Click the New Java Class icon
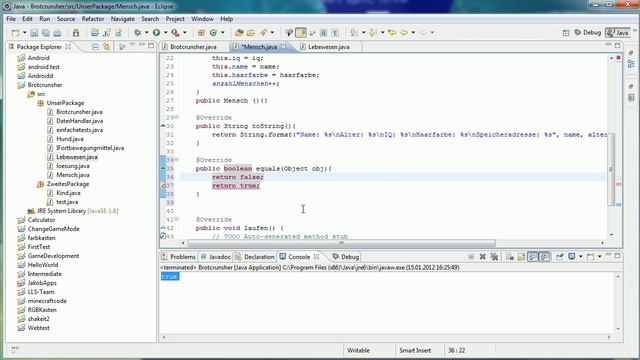Viewport: 640px width, 360px height. (213, 33)
